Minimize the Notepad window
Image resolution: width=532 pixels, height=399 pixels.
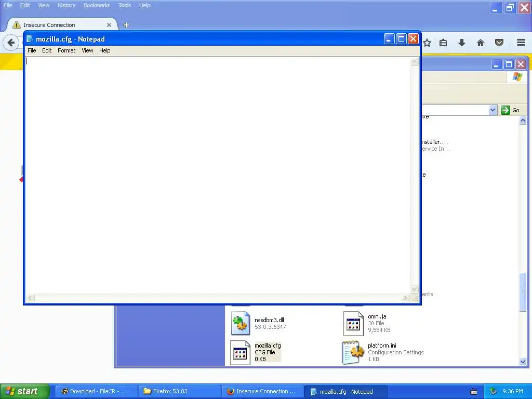[x=389, y=39]
